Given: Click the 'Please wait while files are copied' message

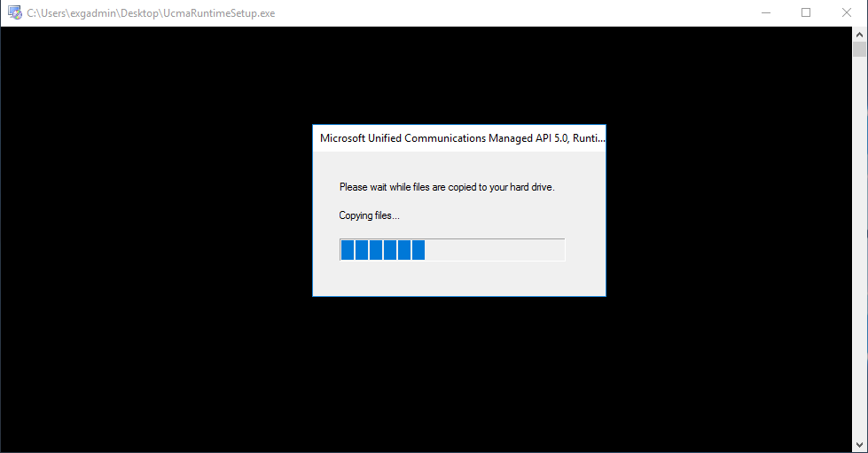Looking at the screenshot, I should (x=447, y=187).
